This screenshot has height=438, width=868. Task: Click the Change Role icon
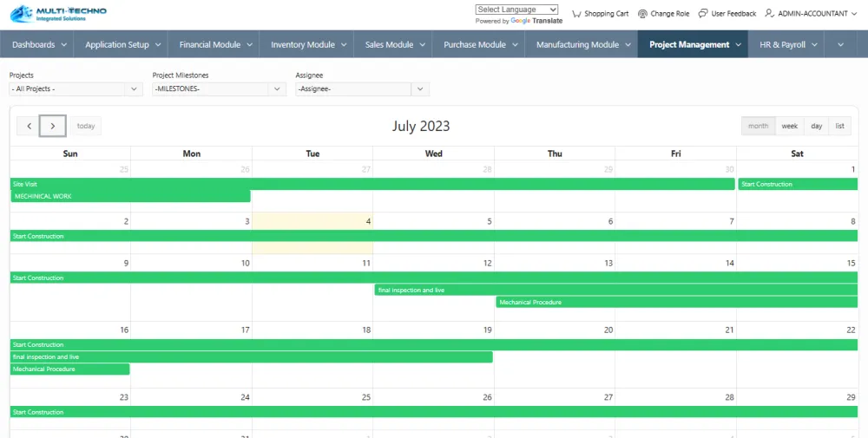[642, 14]
